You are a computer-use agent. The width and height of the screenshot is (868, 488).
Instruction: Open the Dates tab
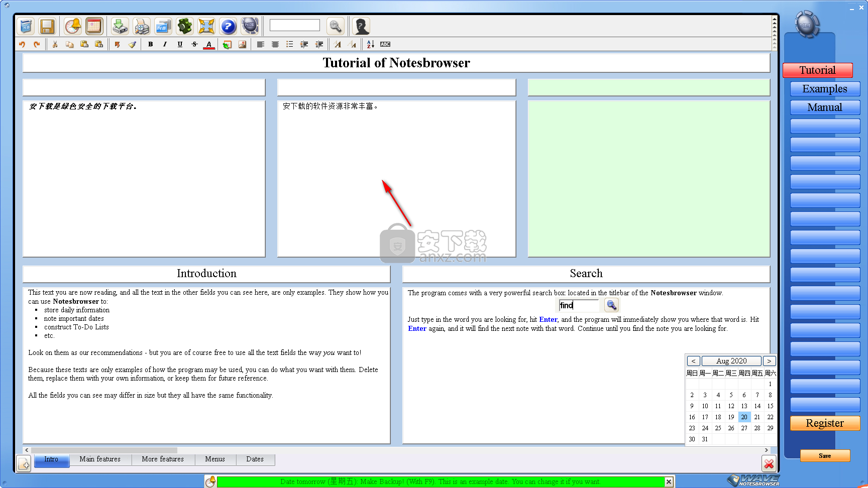(x=255, y=459)
